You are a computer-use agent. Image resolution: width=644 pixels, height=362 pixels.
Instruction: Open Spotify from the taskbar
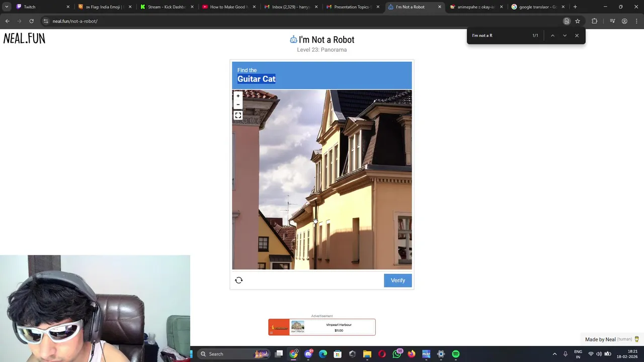tap(456, 354)
